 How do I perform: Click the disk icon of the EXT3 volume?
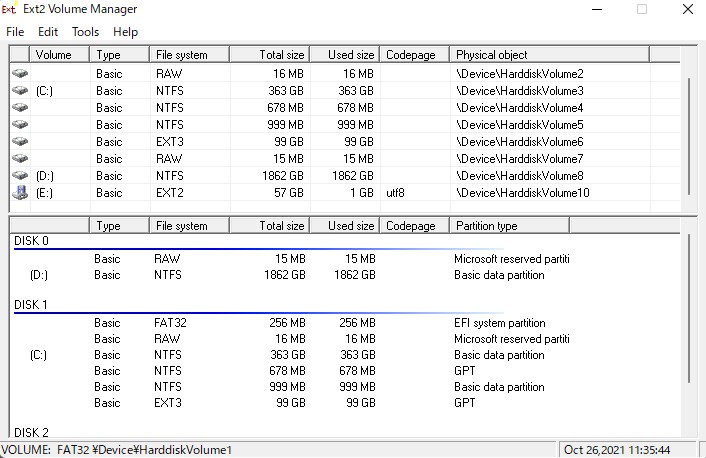point(20,141)
